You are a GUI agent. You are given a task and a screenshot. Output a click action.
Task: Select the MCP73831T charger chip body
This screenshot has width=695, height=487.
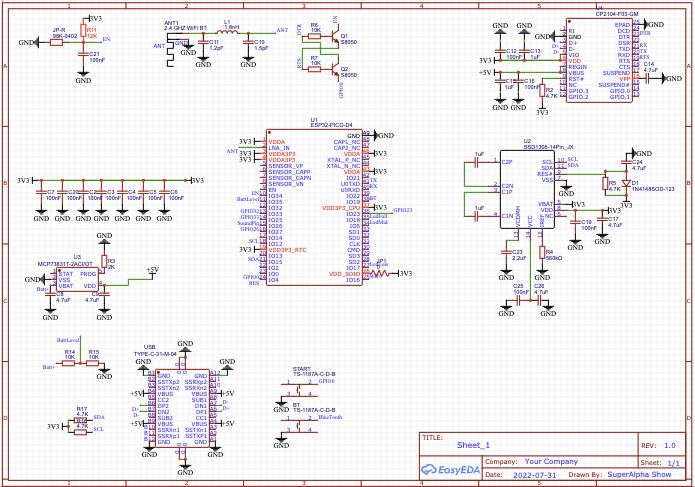point(77,280)
